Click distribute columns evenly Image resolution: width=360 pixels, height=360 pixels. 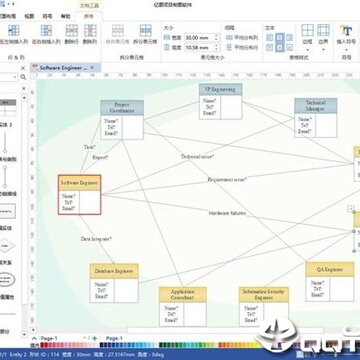pyautogui.click(x=242, y=38)
